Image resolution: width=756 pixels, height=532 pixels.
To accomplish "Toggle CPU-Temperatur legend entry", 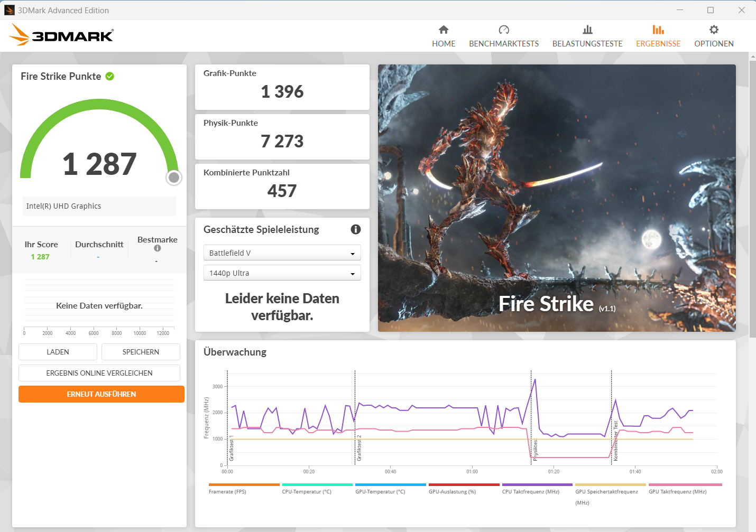I will (x=307, y=491).
